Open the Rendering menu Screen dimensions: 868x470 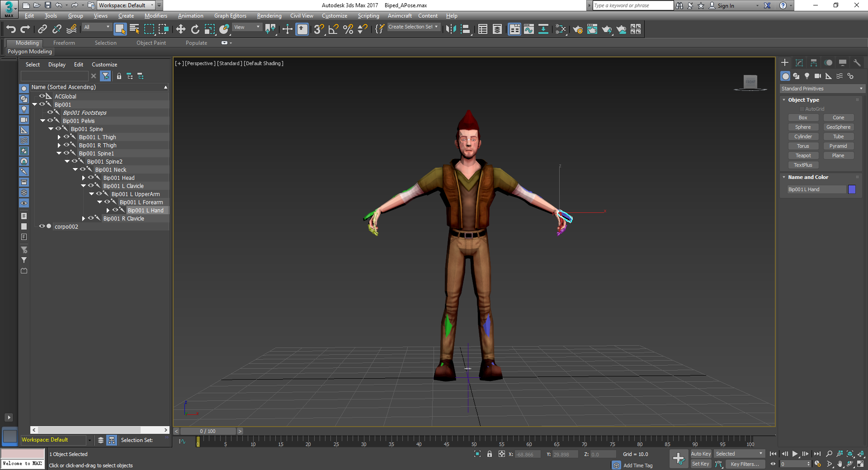(269, 16)
